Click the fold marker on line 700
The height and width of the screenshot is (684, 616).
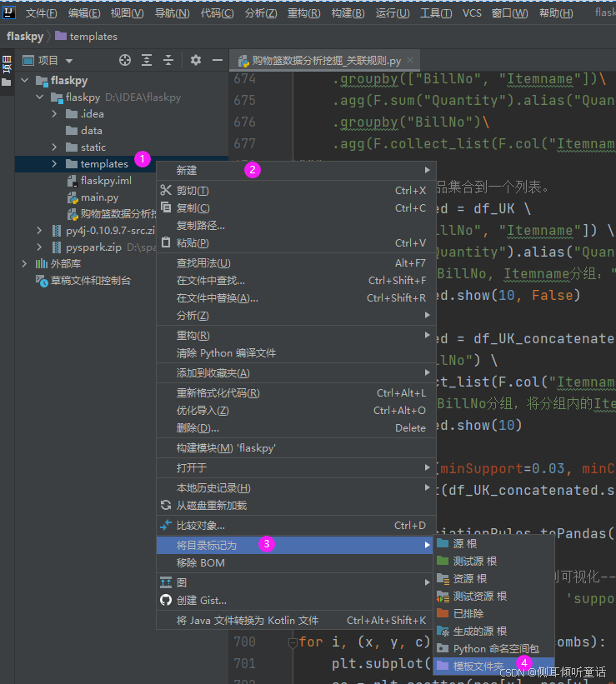(x=293, y=642)
